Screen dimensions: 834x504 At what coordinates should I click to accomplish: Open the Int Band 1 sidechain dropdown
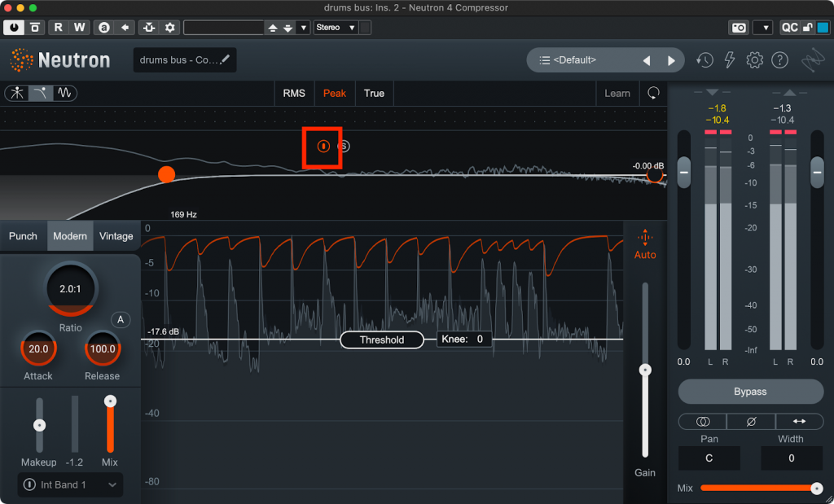click(70, 484)
